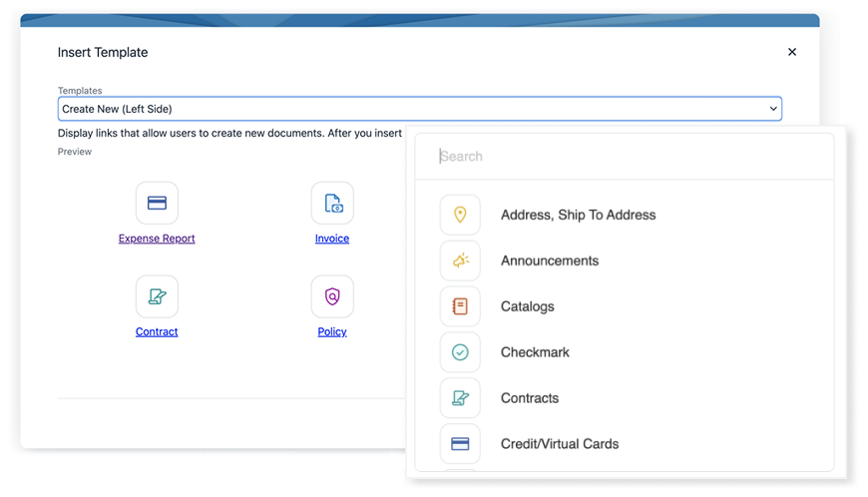The image size is (868, 497).
Task: Select the Catalogs notebook icon
Action: point(460,306)
